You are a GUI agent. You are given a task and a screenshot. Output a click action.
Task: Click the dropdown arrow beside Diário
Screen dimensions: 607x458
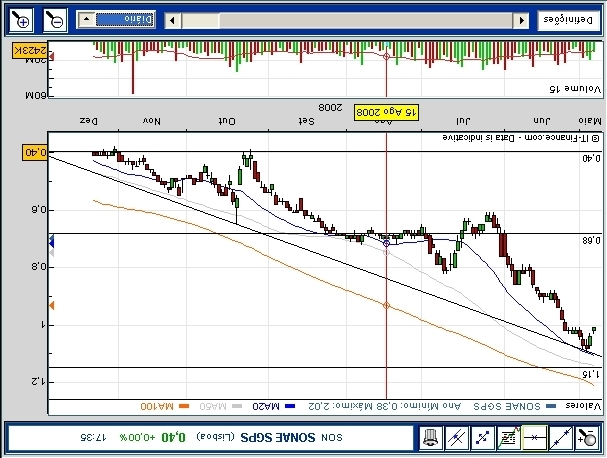[x=86, y=19]
